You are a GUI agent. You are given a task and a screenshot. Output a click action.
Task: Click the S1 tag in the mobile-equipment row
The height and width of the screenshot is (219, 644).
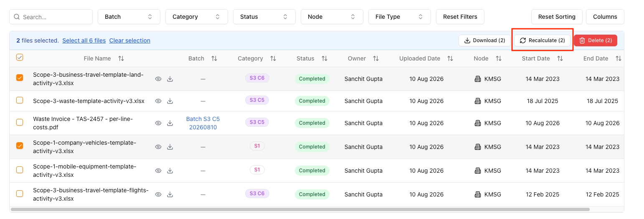point(257,170)
